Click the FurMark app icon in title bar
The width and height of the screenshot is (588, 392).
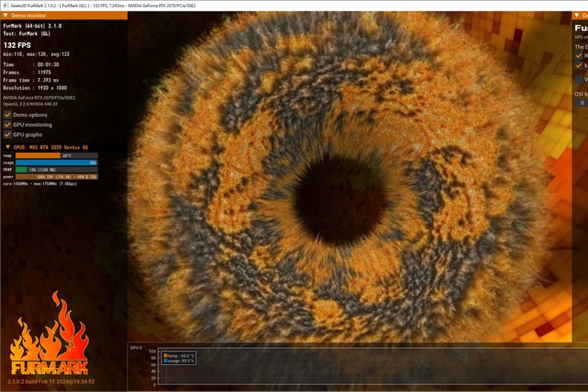click(5, 5)
